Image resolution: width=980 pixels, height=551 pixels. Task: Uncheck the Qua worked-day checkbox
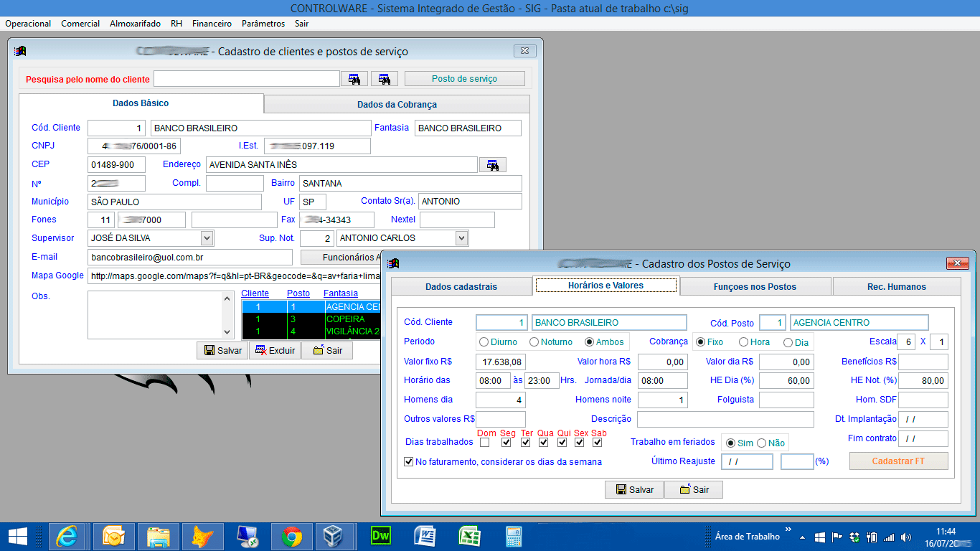(544, 443)
